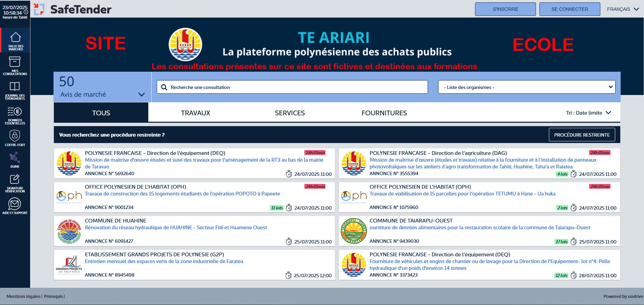The height and width of the screenshot is (305, 644).
Task: Click OPH logo for annonce 1075960
Action: [354, 197]
